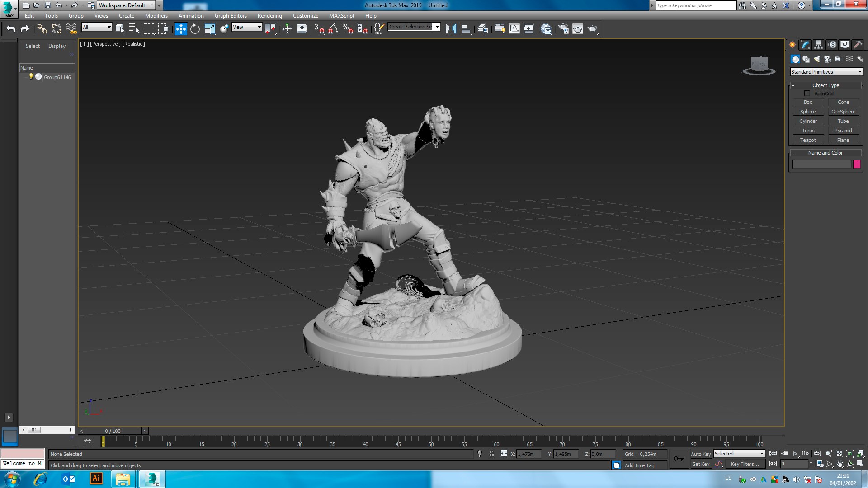Open the Create Selection Set dropdown
This screenshot has width=868, height=488.
(x=414, y=27)
